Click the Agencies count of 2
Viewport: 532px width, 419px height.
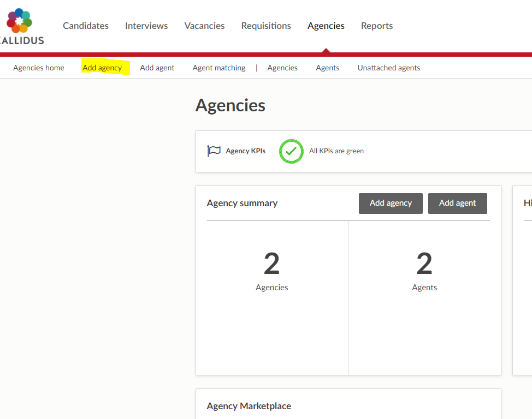click(x=271, y=264)
